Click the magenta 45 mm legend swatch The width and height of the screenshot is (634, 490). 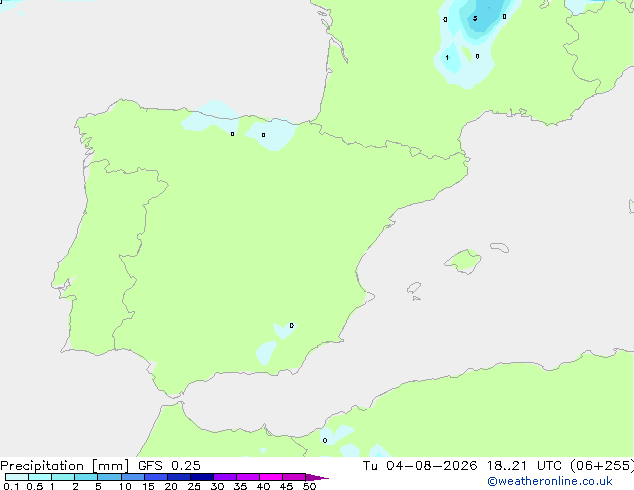tap(294, 477)
